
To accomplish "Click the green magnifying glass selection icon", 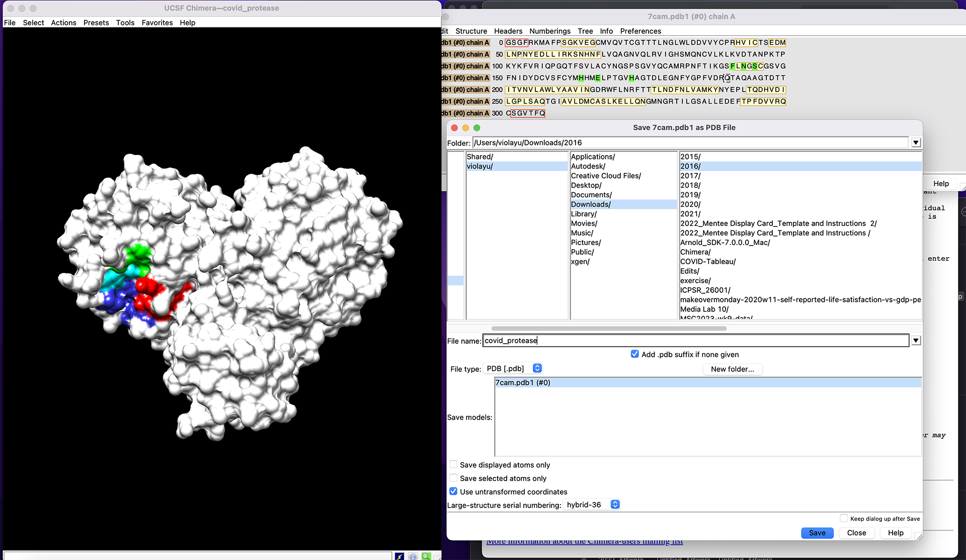I will (x=427, y=556).
